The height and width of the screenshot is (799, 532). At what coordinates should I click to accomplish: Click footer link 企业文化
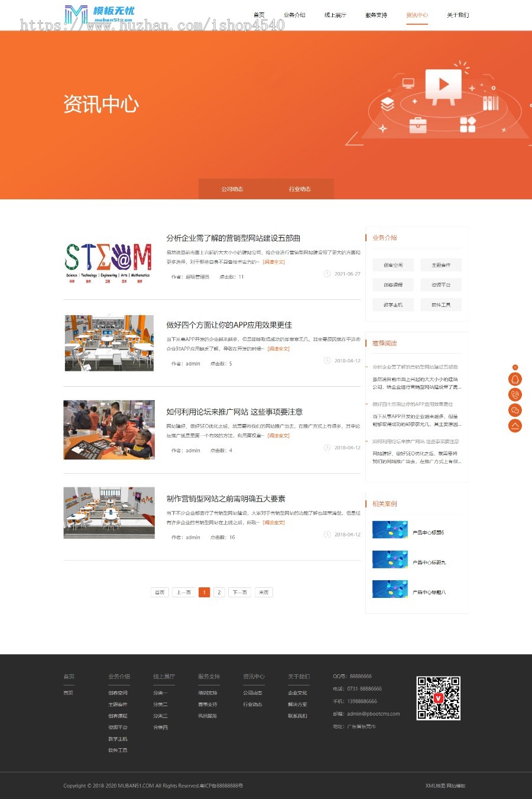(x=297, y=693)
